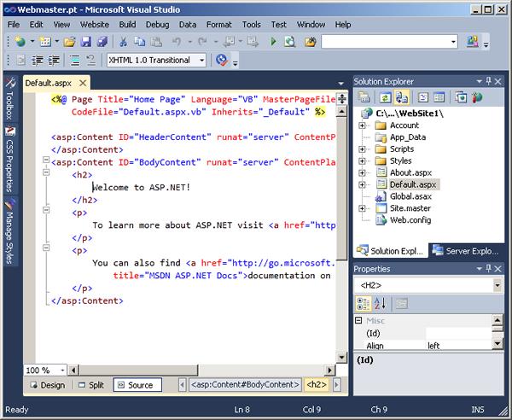Switch to Split view

(x=92, y=385)
